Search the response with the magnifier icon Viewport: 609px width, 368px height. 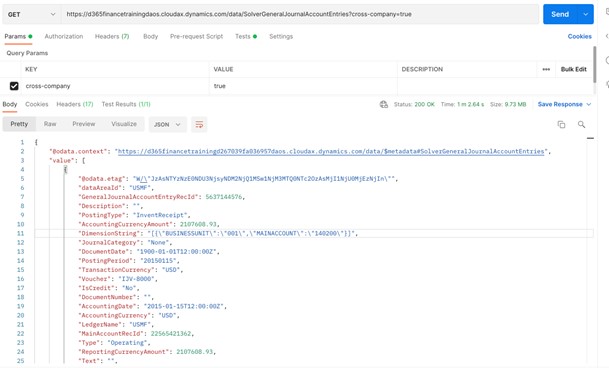581,124
